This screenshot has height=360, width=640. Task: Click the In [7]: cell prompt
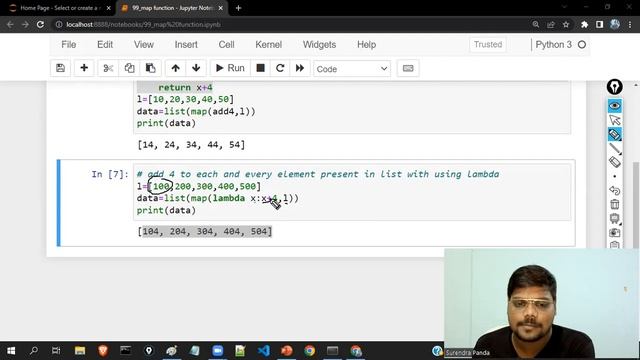coord(110,174)
